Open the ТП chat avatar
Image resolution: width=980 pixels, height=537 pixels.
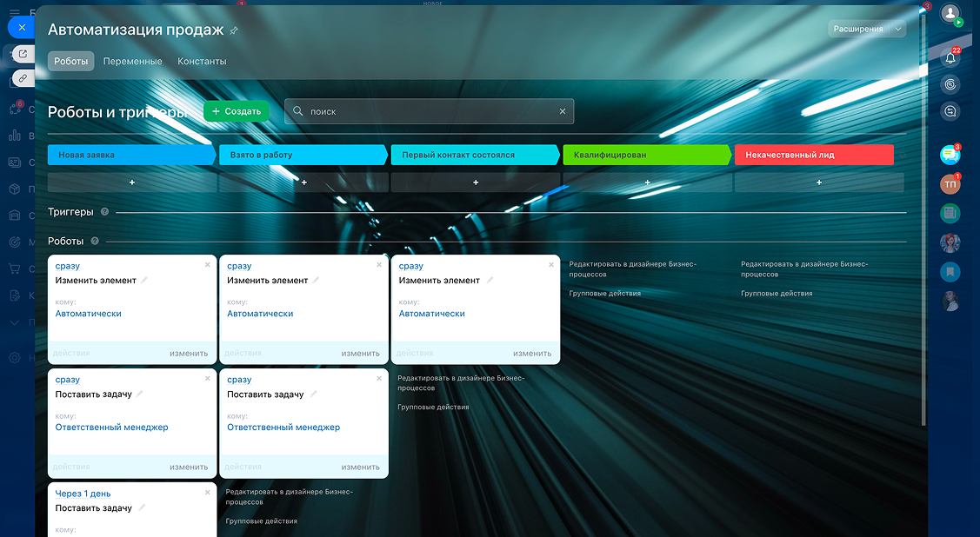(950, 184)
